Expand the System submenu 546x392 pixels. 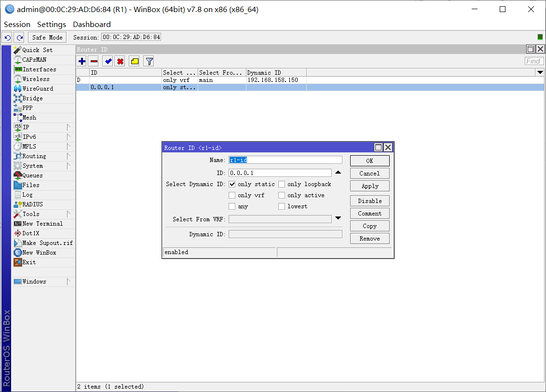click(68, 166)
